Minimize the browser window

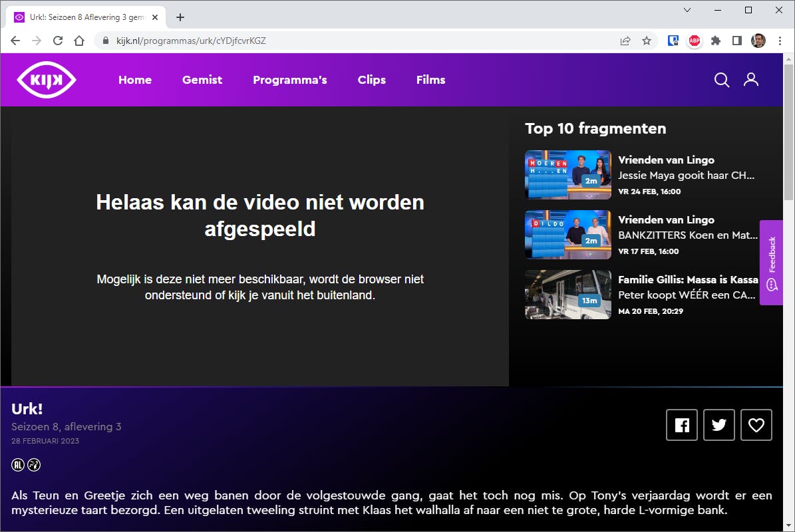[x=717, y=10]
